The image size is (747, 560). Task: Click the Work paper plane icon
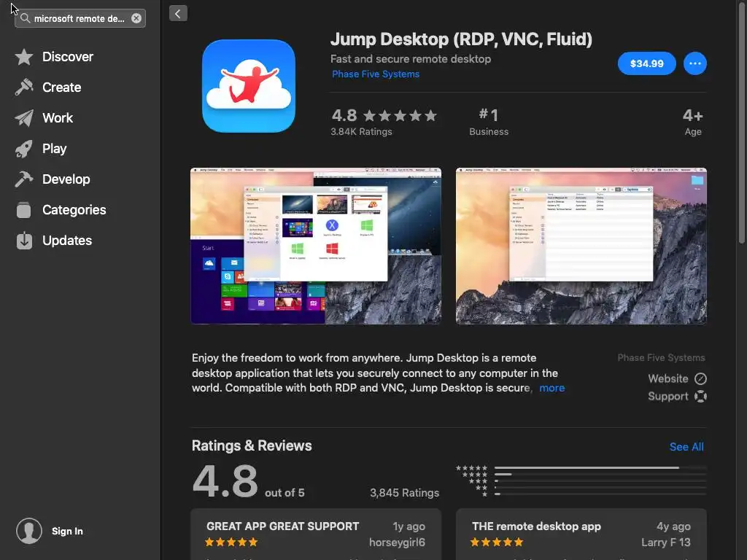click(x=24, y=117)
